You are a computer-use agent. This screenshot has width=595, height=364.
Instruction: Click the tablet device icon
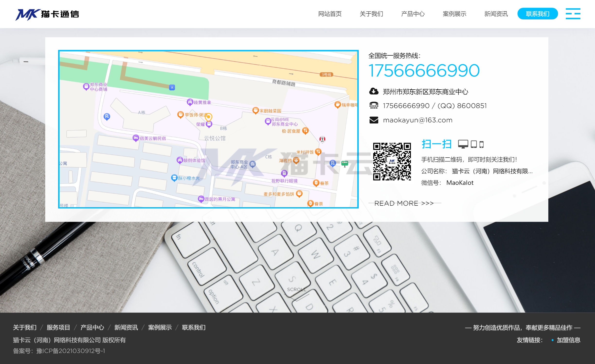pyautogui.click(x=474, y=144)
